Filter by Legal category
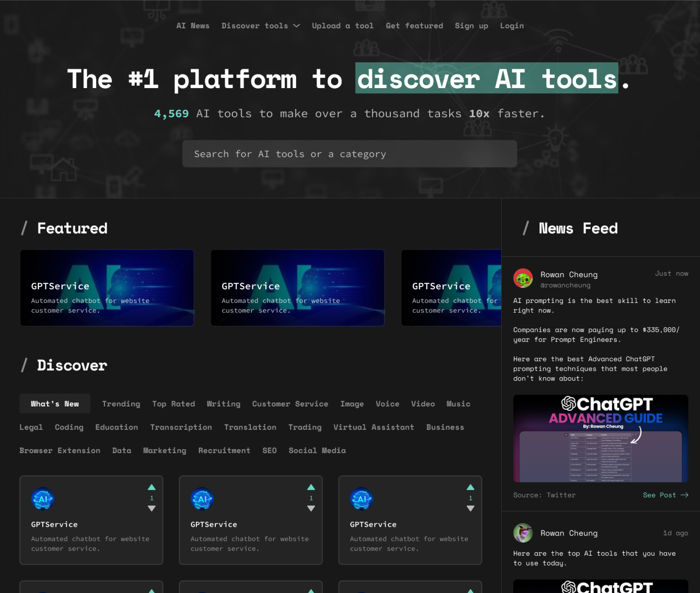This screenshot has height=593, width=700. click(x=31, y=427)
